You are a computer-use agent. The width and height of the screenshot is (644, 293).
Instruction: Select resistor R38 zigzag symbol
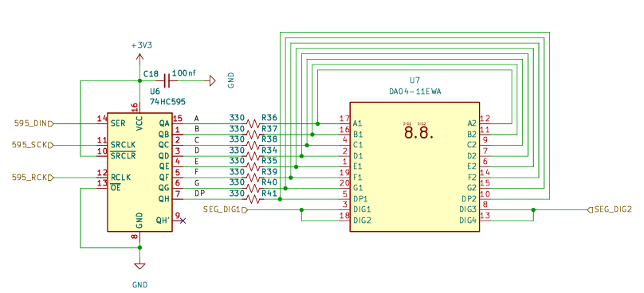[x=253, y=145]
